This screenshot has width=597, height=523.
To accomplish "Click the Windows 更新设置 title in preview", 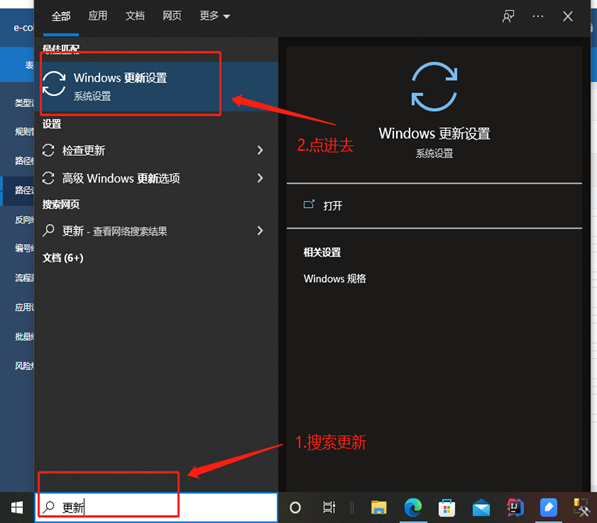I will [x=434, y=134].
